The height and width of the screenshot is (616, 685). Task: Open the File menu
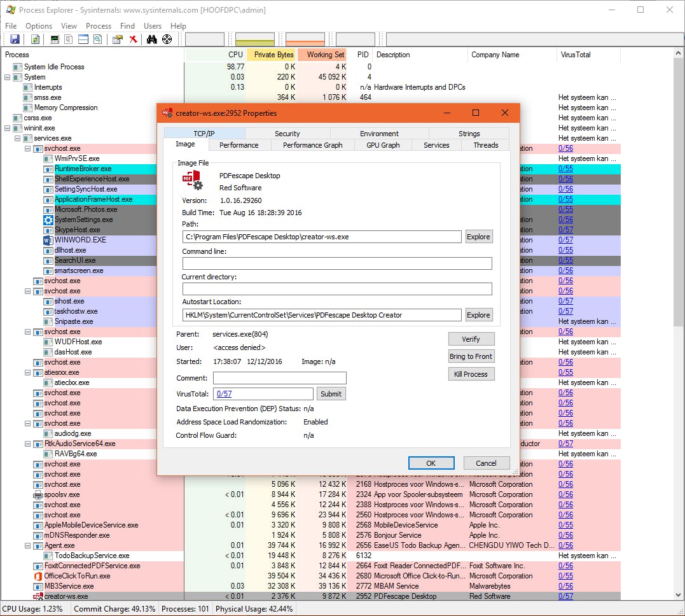(11, 26)
